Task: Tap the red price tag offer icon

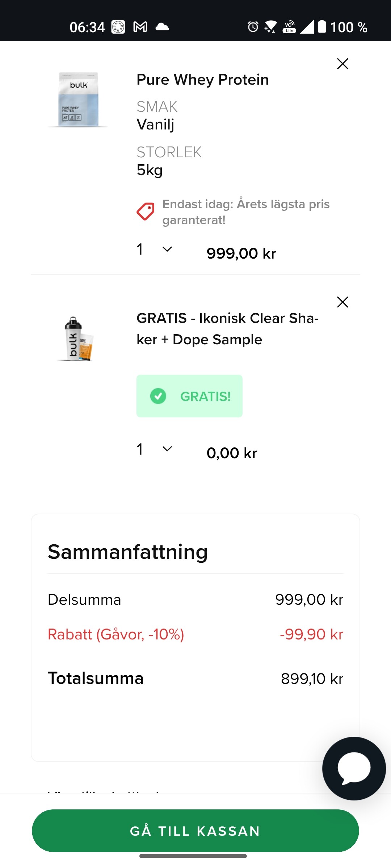Action: pos(146,211)
